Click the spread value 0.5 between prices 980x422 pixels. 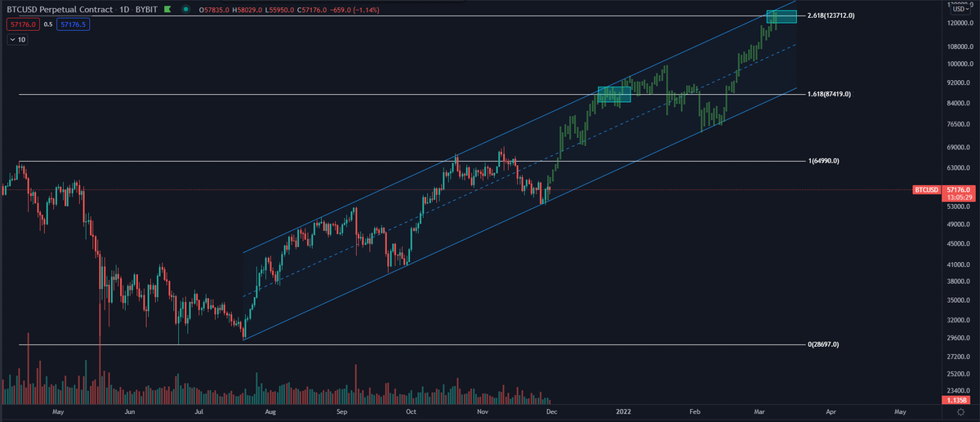click(x=48, y=24)
